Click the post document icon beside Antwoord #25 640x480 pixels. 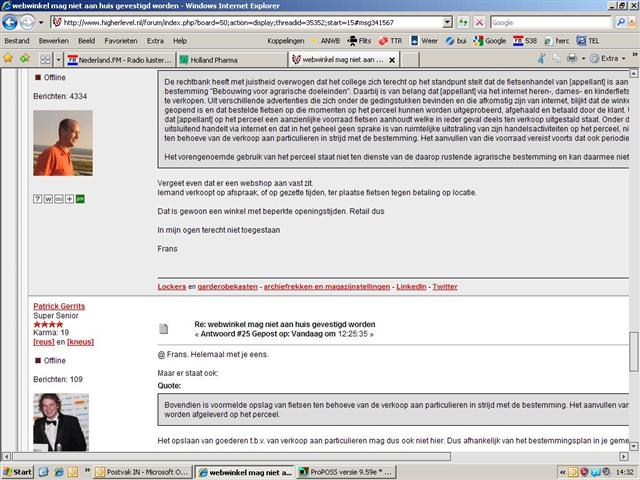163,329
